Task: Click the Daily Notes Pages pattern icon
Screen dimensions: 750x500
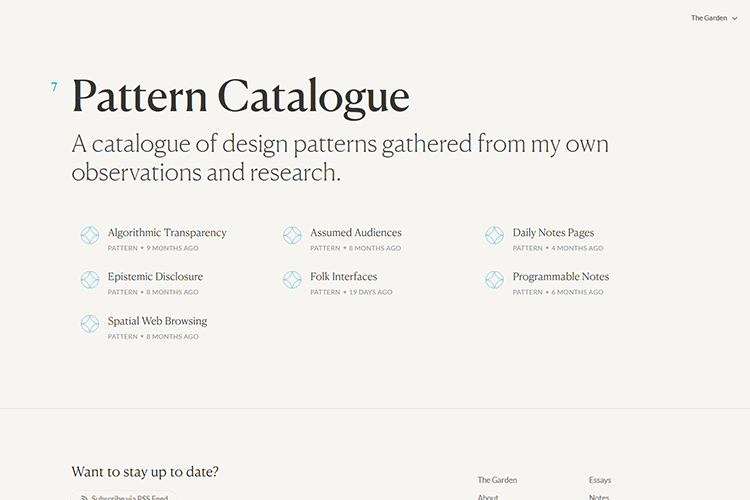Action: [x=495, y=235]
